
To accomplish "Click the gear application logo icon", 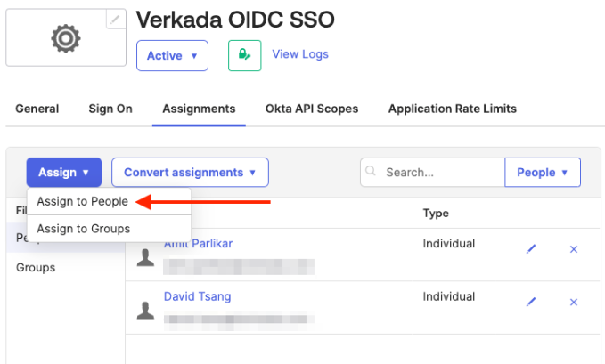I will pos(66,37).
